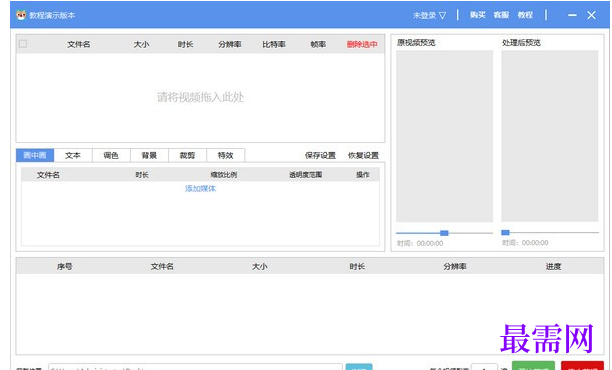Switch to the 裁剪 tab

[x=187, y=155]
